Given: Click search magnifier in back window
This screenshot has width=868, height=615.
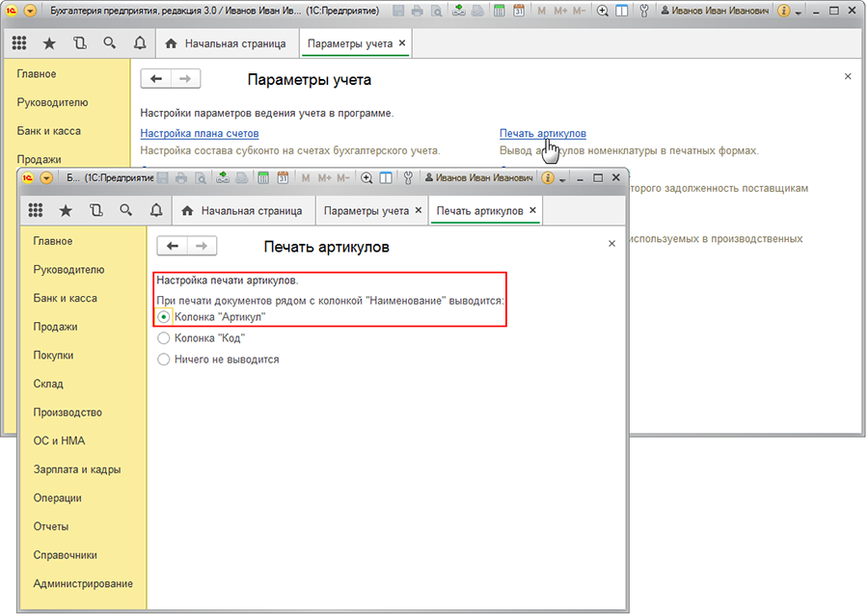Looking at the screenshot, I should [x=110, y=43].
